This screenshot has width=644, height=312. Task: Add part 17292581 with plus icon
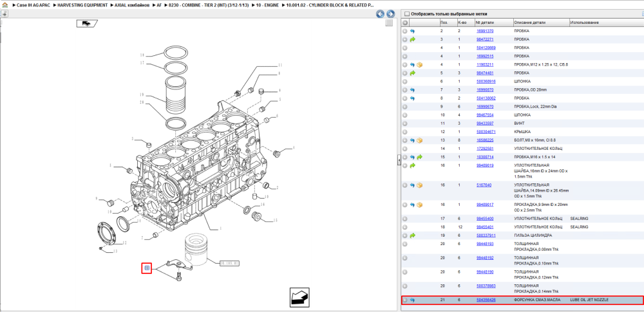pos(405,149)
